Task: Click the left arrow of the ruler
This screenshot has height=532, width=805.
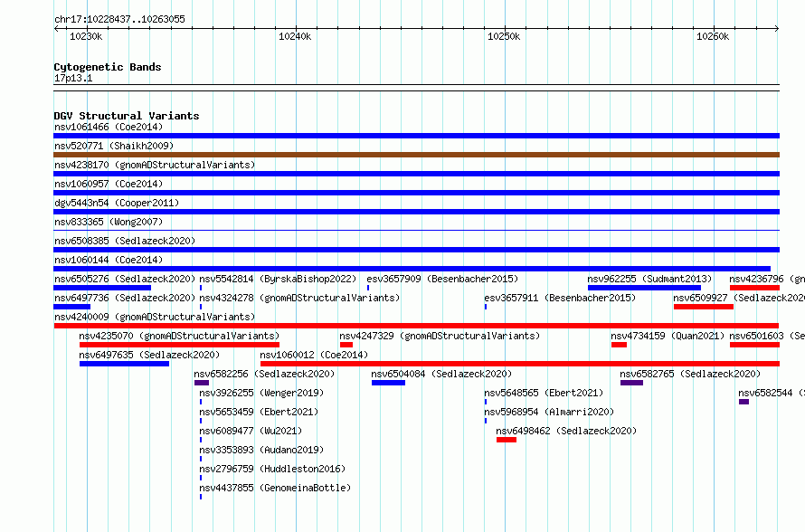Action: [x=56, y=29]
